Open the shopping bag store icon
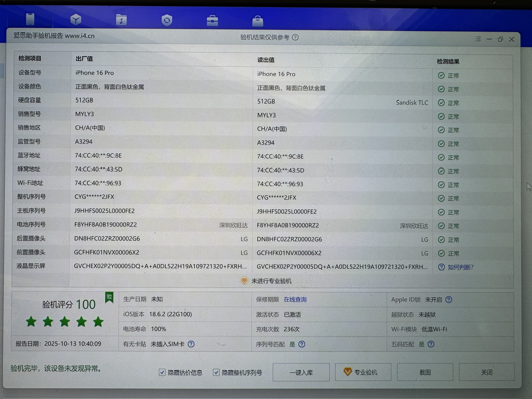 click(x=257, y=21)
